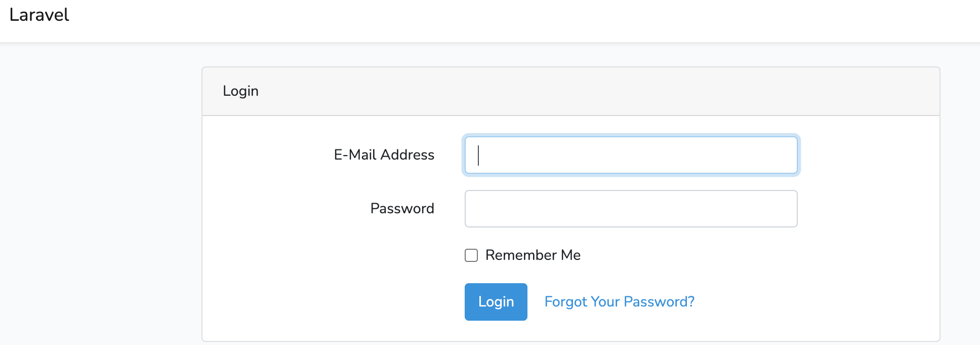Enable the Remember Me checkbox

[x=471, y=255]
